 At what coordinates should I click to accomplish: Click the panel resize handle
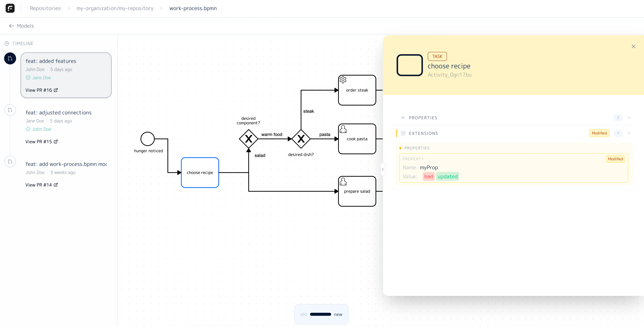click(382, 169)
